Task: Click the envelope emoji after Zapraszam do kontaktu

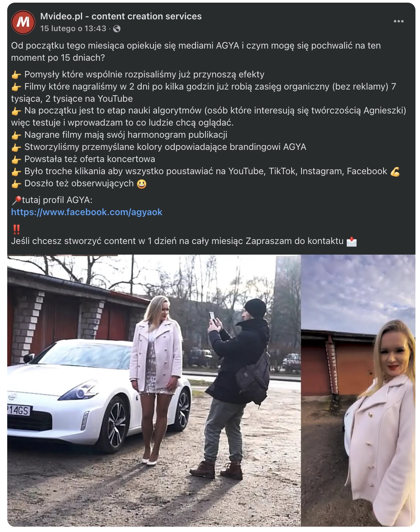Action: pos(352,241)
